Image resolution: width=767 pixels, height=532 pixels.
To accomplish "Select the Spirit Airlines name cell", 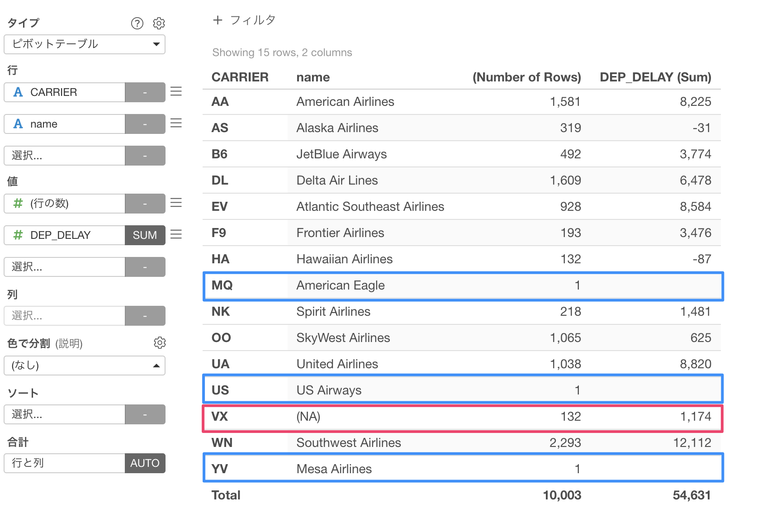I will 333,311.
